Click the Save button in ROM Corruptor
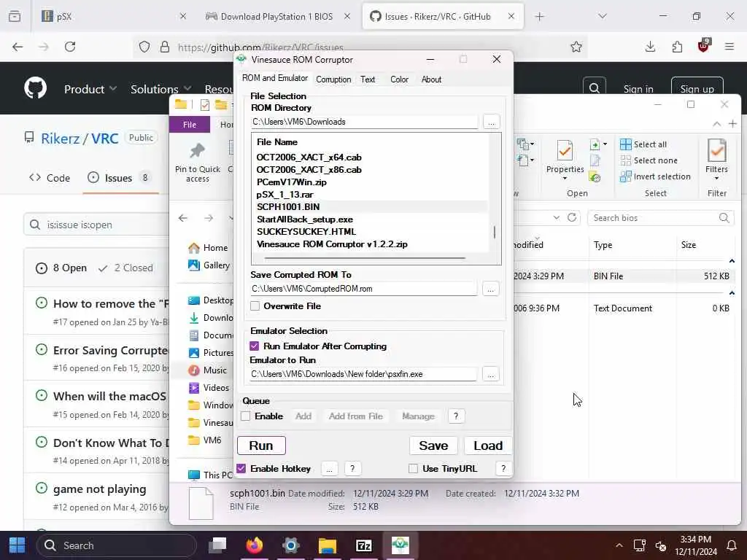 (433, 446)
